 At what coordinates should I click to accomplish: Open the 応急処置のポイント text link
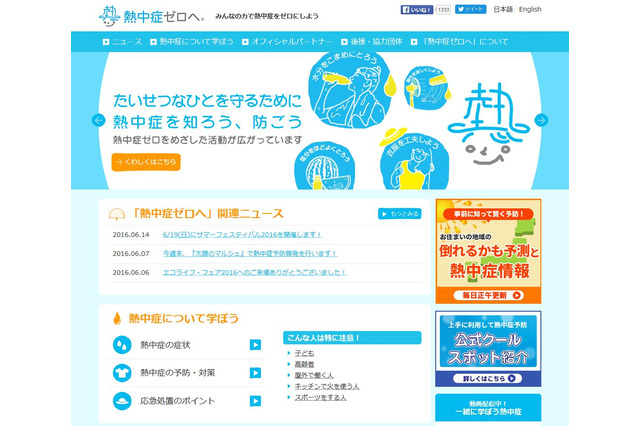point(178,401)
